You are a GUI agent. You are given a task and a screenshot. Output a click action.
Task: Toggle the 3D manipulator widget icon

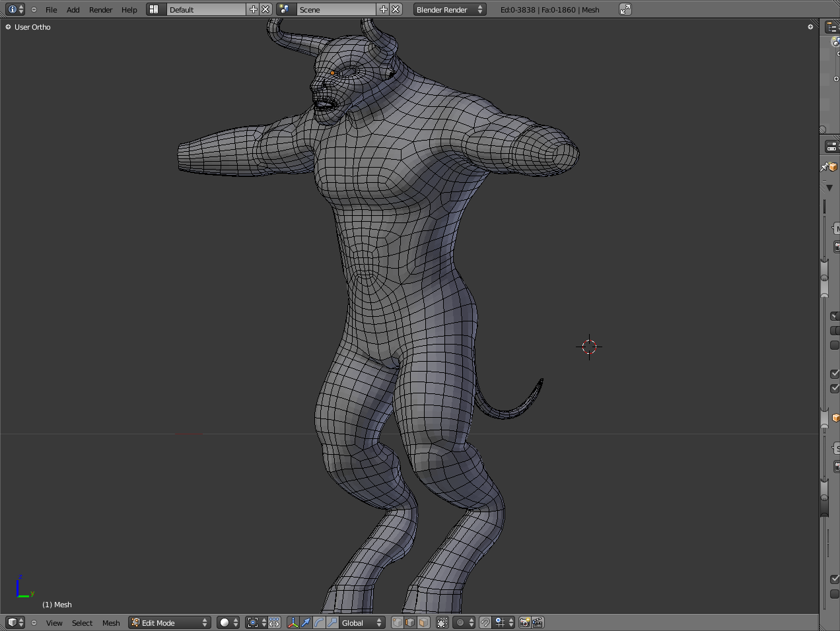tap(293, 622)
